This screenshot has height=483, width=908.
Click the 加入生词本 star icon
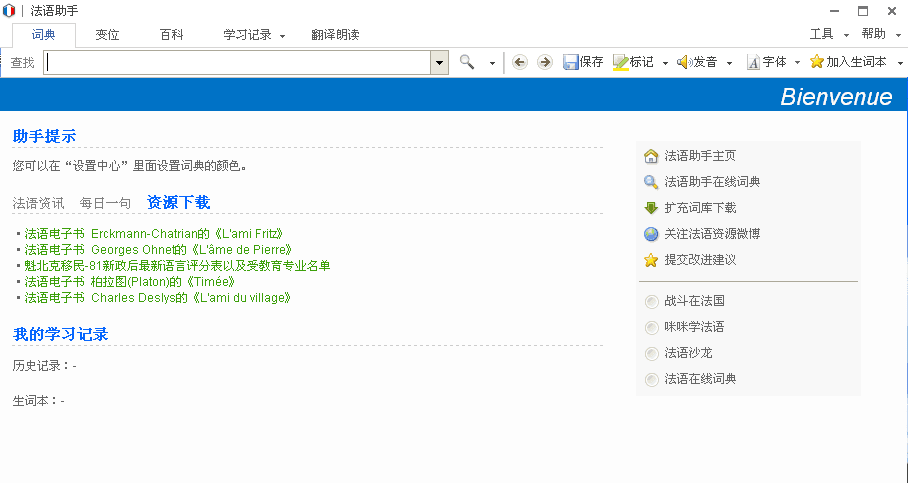coord(817,62)
